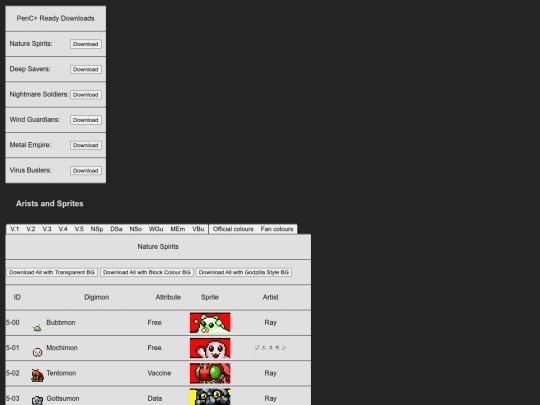Open the DSa tab

(x=116, y=229)
